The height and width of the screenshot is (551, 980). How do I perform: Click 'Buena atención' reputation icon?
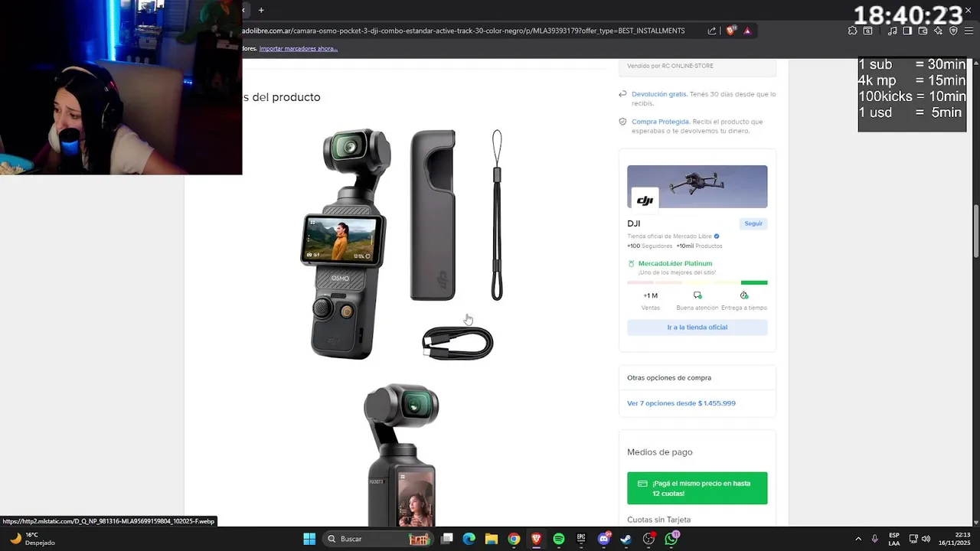[697, 295]
